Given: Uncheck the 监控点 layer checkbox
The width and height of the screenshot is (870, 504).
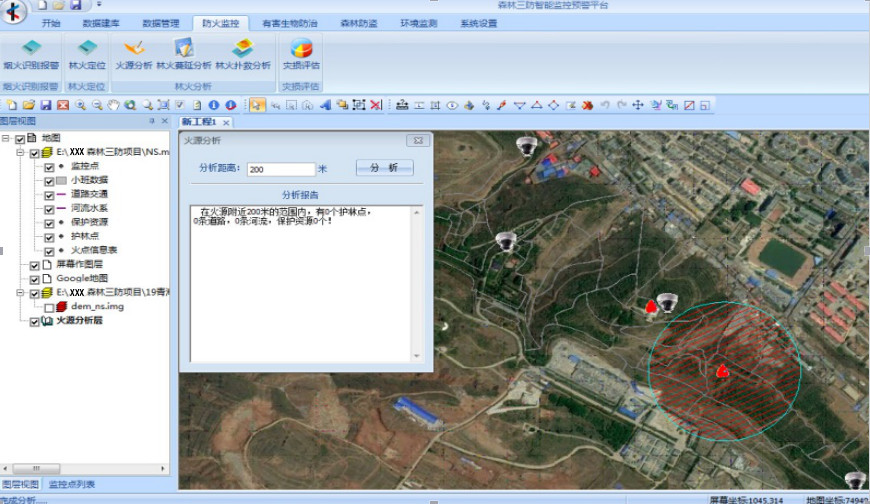Looking at the screenshot, I should (49, 167).
